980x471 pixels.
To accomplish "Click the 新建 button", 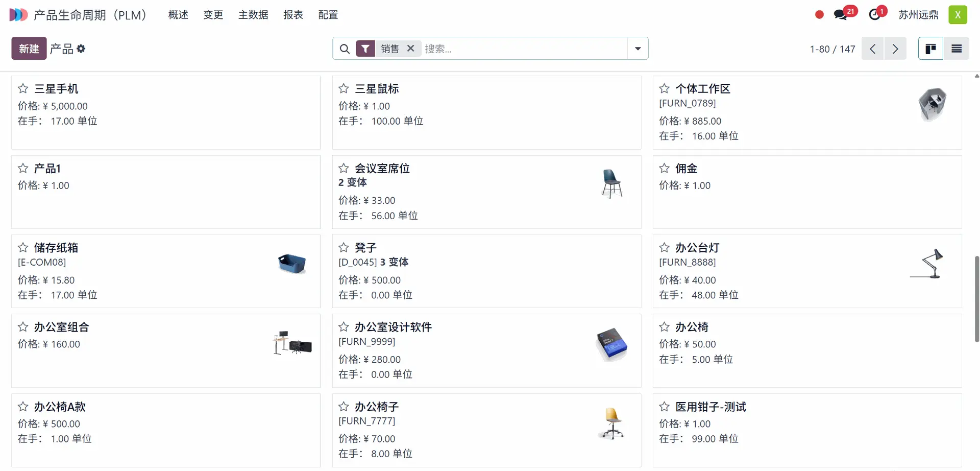I will (x=29, y=49).
